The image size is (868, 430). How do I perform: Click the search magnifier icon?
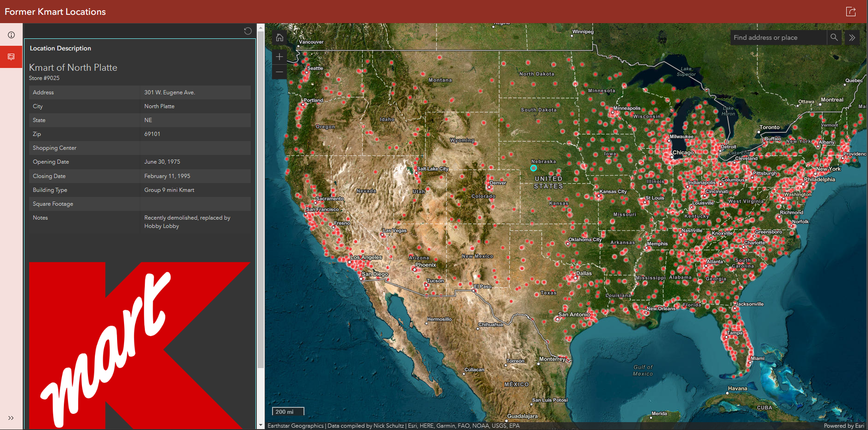pos(834,37)
